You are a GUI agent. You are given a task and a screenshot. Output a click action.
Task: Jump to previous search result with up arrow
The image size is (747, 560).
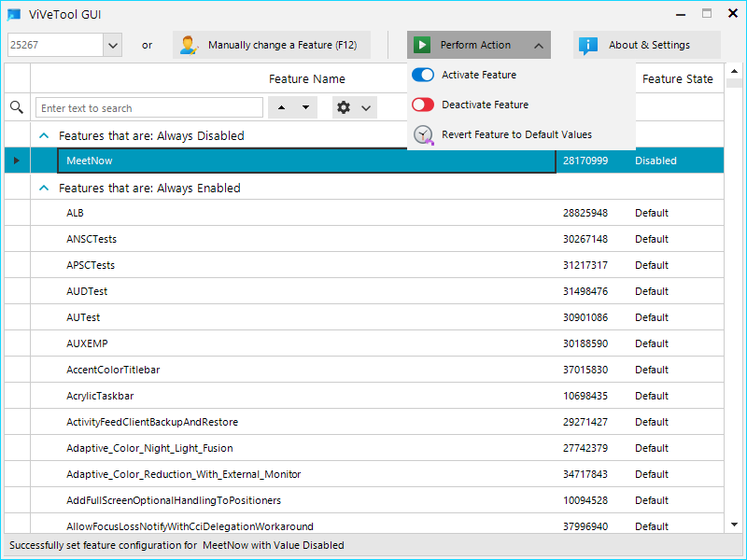pyautogui.click(x=282, y=107)
